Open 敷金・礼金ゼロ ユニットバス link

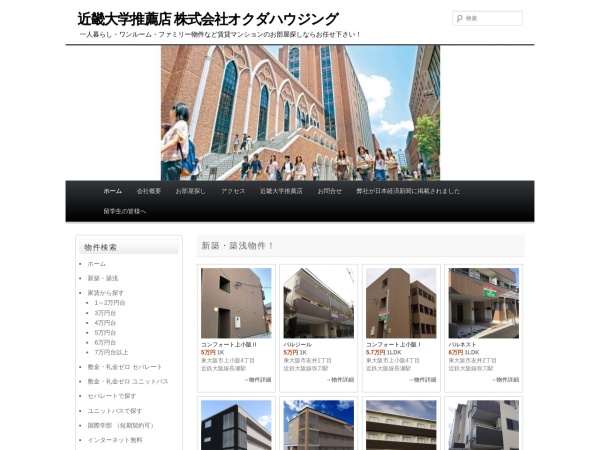pos(128,381)
